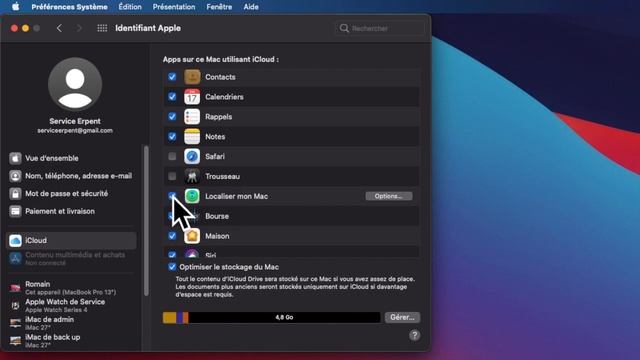This screenshot has height=360, width=640.
Task: Click the Nom, téléphone contact icon
Action: [x=16, y=176]
